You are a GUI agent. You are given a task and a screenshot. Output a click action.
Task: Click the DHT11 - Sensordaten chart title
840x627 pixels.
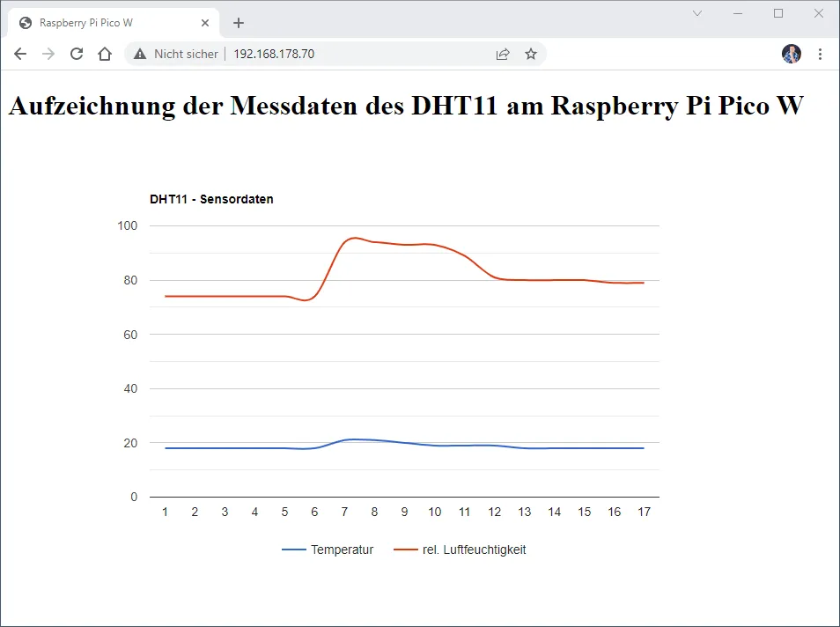tap(212, 199)
